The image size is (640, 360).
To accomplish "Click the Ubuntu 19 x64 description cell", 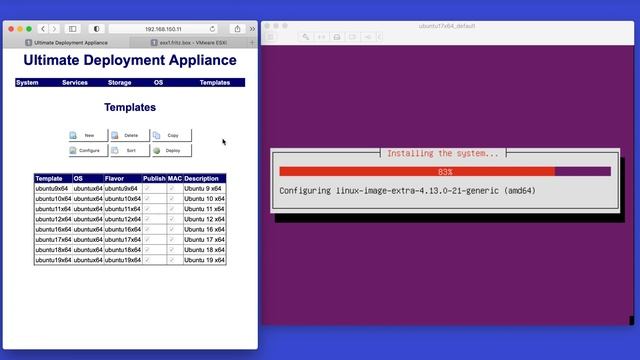I will coord(204,260).
